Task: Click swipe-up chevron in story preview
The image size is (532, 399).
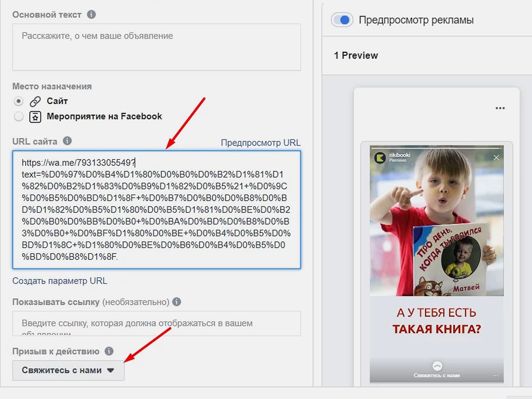Action: pos(437,366)
